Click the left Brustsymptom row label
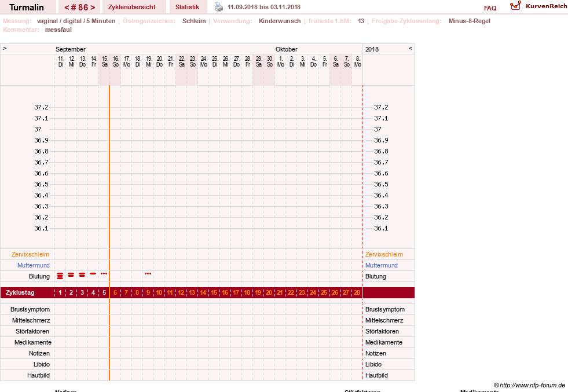The width and height of the screenshot is (568, 392). tap(30, 309)
